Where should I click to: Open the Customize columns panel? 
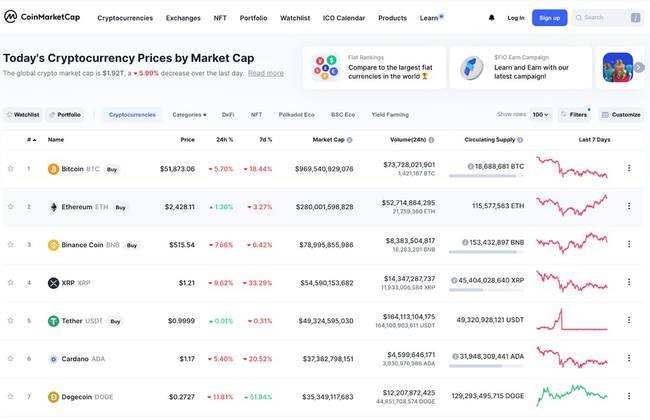621,114
